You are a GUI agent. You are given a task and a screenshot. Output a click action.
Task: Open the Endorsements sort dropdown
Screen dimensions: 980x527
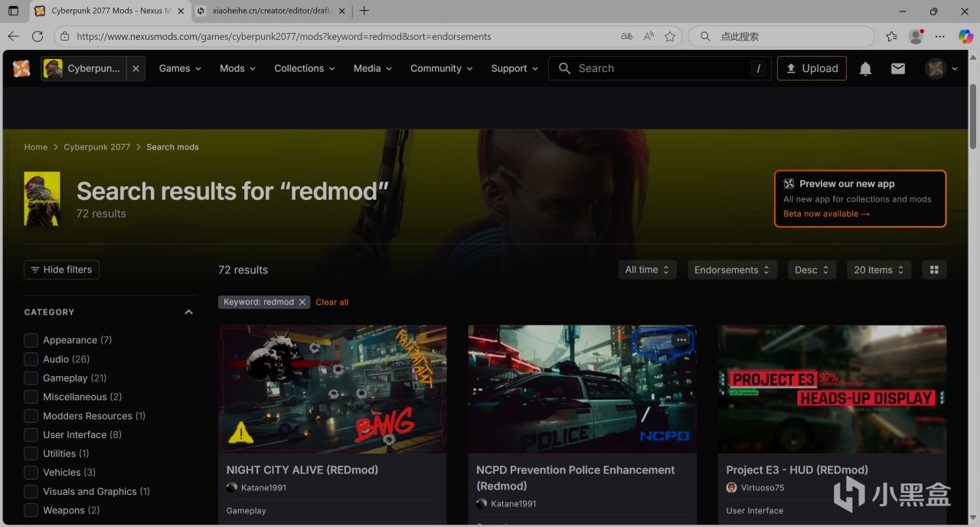[732, 270]
